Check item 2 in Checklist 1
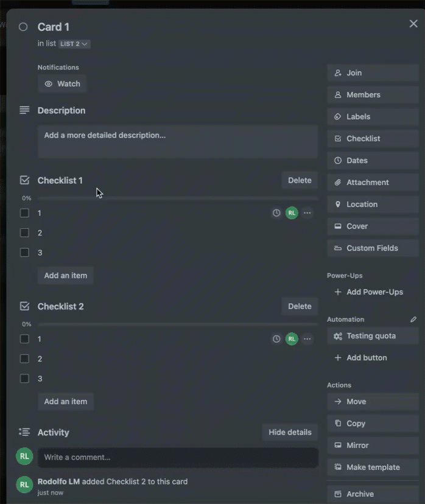The height and width of the screenshot is (504, 425). pyautogui.click(x=24, y=233)
